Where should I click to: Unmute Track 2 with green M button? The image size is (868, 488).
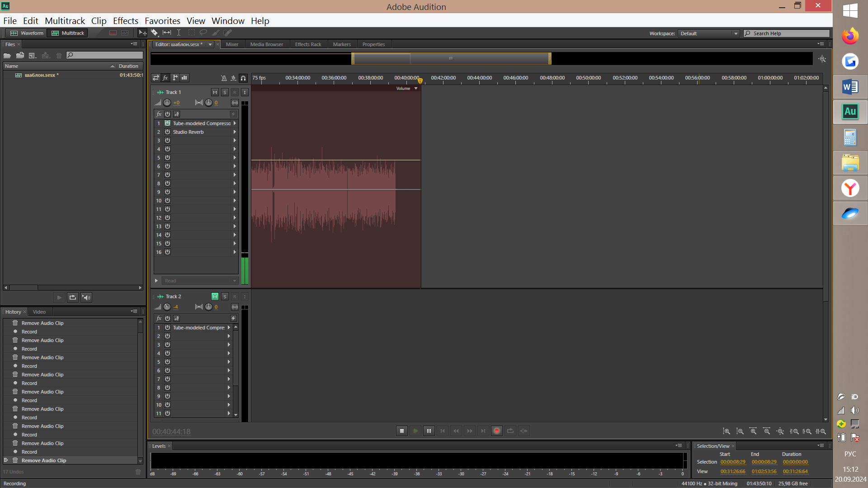tap(215, 296)
